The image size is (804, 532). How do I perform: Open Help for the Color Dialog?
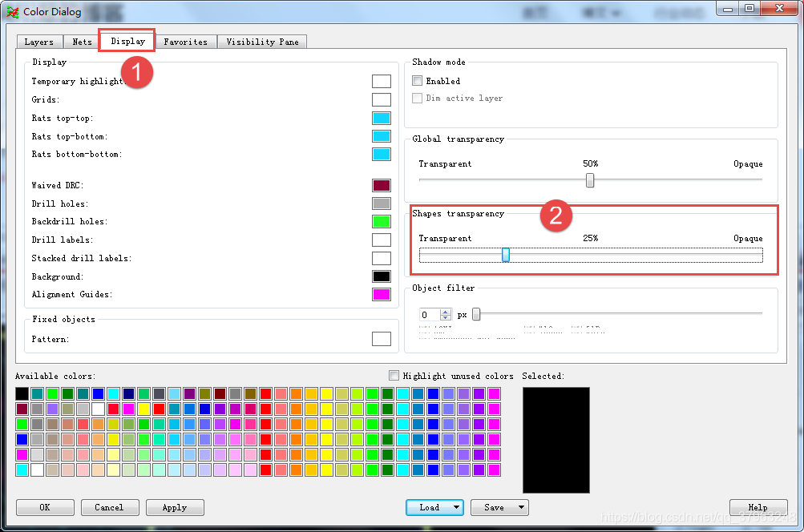click(758, 507)
